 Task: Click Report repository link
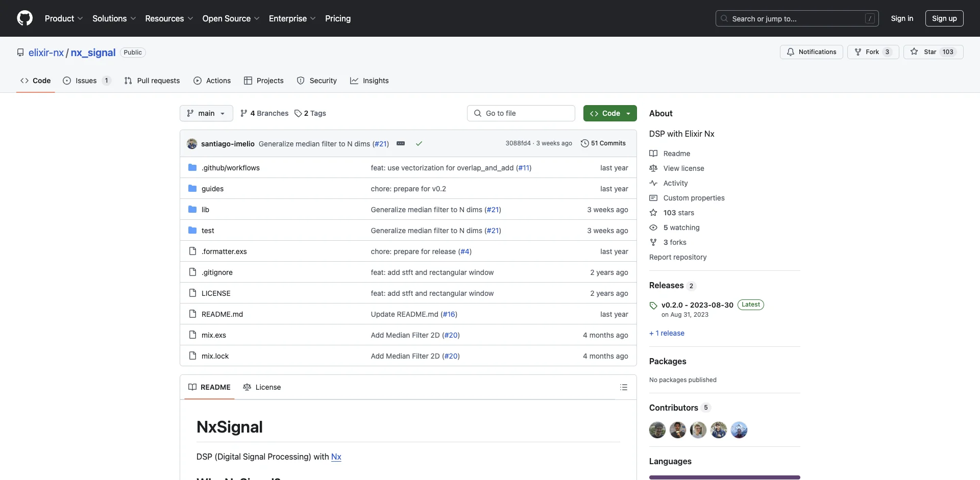tap(678, 257)
